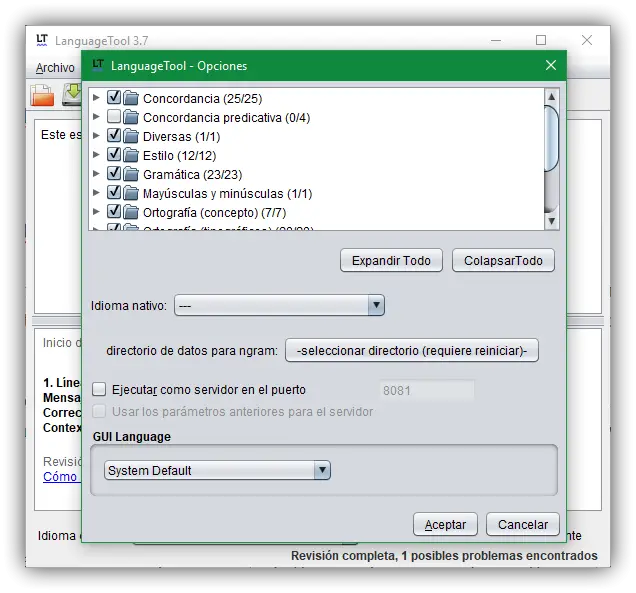Click Cancelar to dismiss options
The image size is (636, 593).
coord(523,524)
